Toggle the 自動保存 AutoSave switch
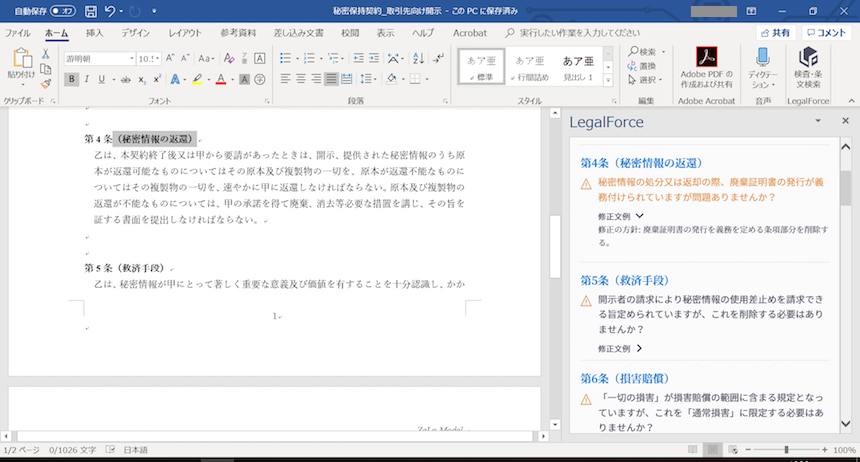The image size is (860, 462). pos(62,11)
